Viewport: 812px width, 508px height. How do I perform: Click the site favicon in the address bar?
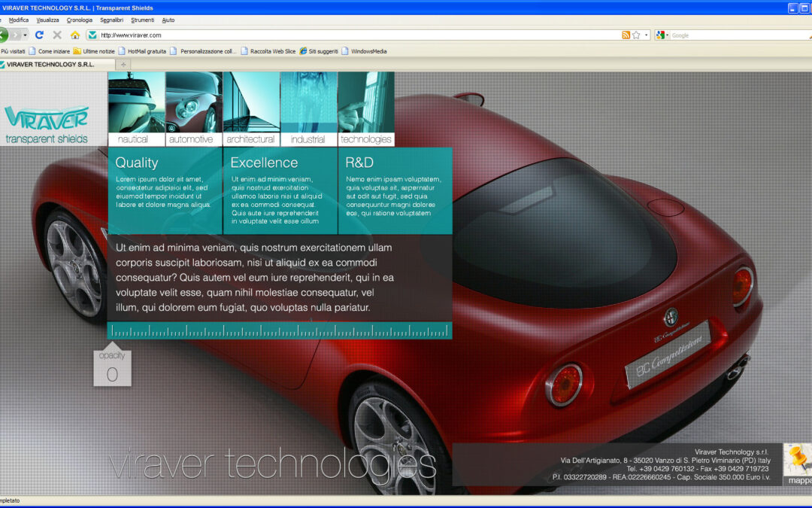tap(92, 35)
